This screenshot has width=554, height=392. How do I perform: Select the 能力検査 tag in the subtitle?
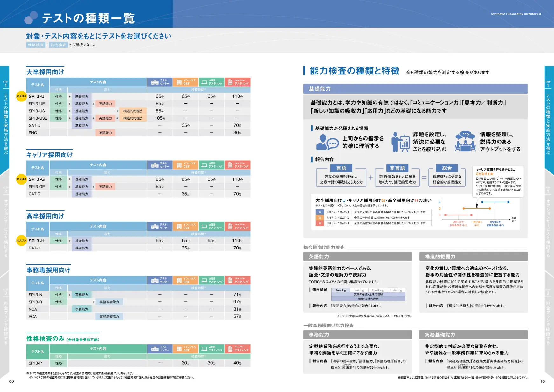pyautogui.click(x=59, y=45)
